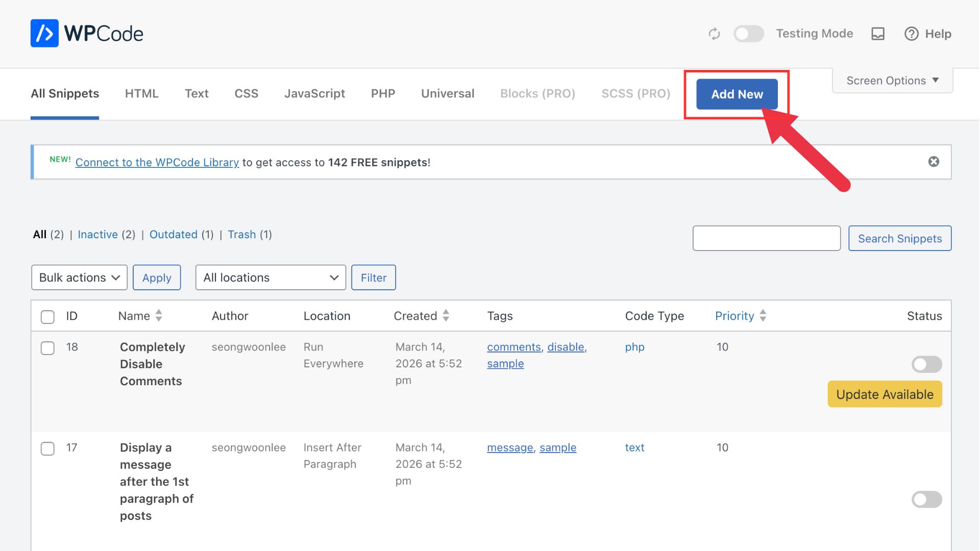The width and height of the screenshot is (980, 551).
Task: Click sample tag in snippet 18 row
Action: coord(505,364)
